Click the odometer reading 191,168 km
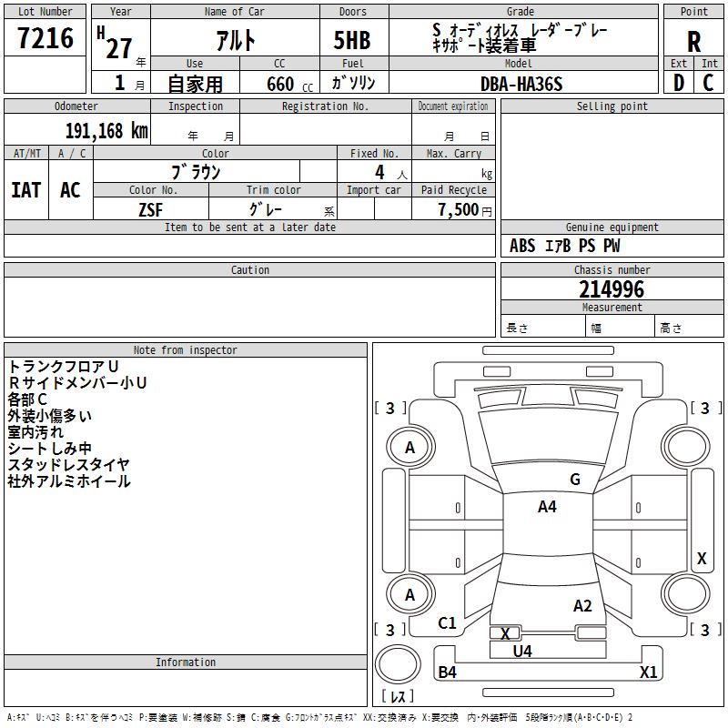This screenshot has height=728, width=728. [x=106, y=131]
